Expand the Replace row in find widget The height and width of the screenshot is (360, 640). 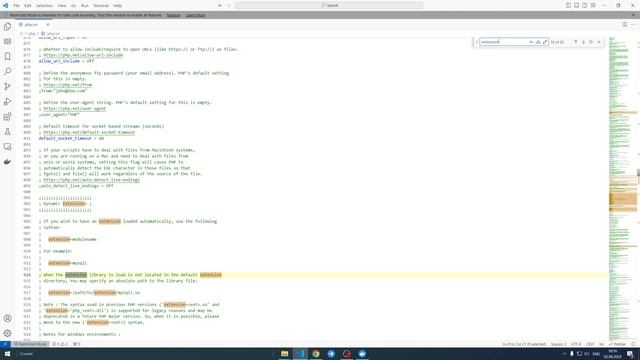point(476,42)
